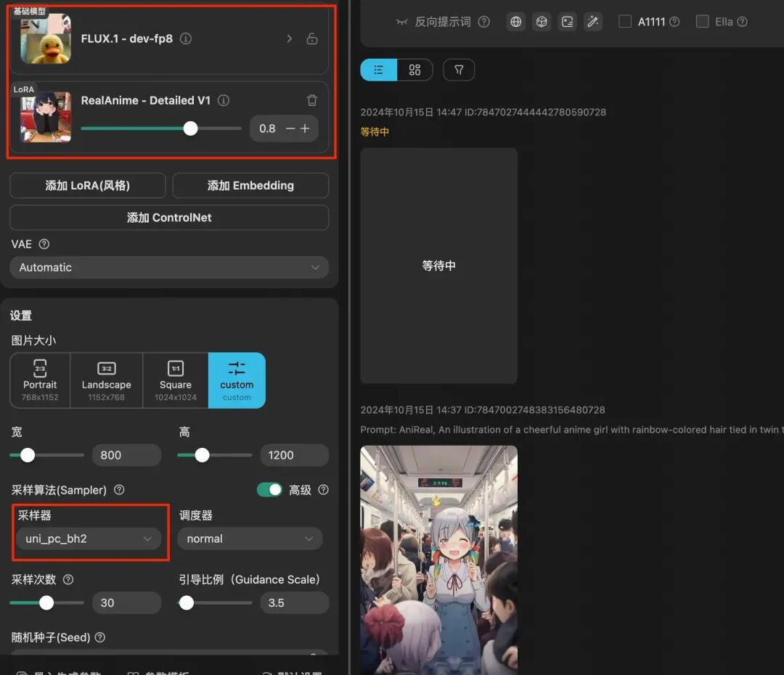This screenshot has height=675, width=784.
Task: Click the lock icon on the base model card
Action: (x=312, y=38)
